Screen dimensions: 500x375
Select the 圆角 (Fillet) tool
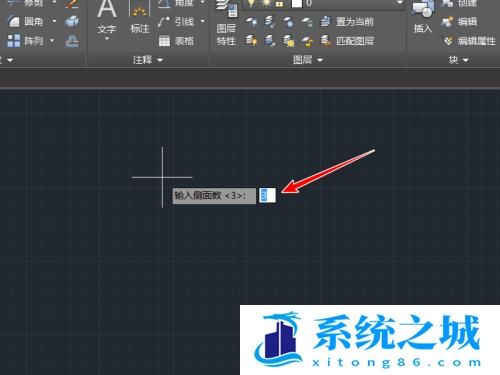(x=26, y=22)
